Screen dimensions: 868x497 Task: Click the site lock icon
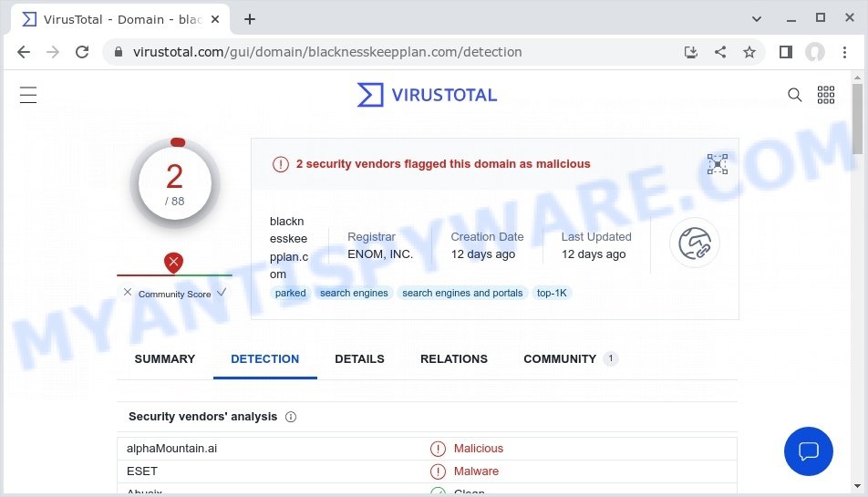pos(118,52)
